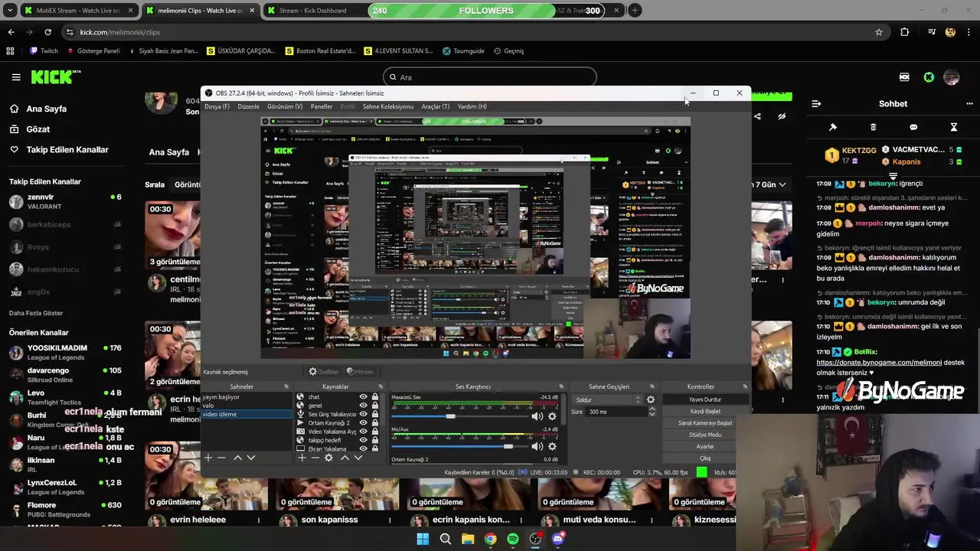980x551 pixels.
Task: Move source down arrow in Kaynaklar
Action: [358, 458]
